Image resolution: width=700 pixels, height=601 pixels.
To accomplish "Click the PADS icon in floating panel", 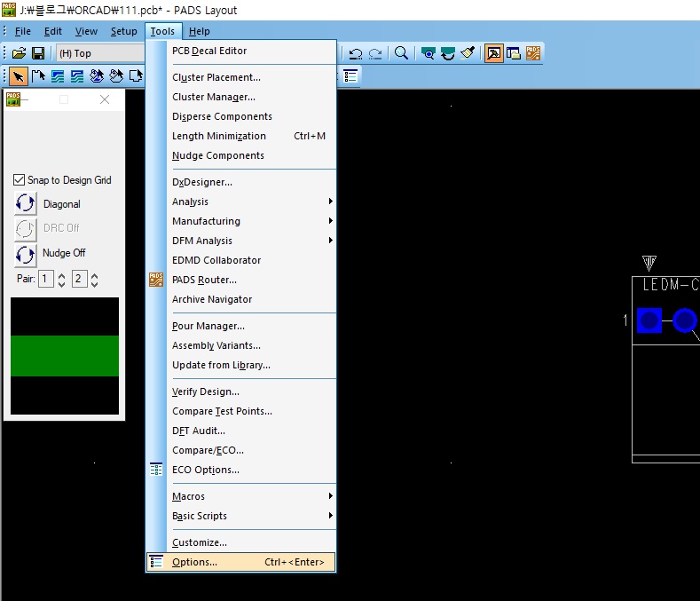I will pos(13,99).
